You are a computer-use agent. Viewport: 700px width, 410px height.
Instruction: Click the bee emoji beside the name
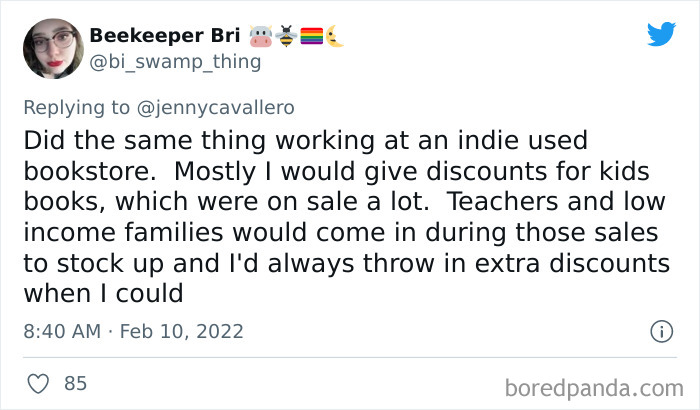pos(286,37)
